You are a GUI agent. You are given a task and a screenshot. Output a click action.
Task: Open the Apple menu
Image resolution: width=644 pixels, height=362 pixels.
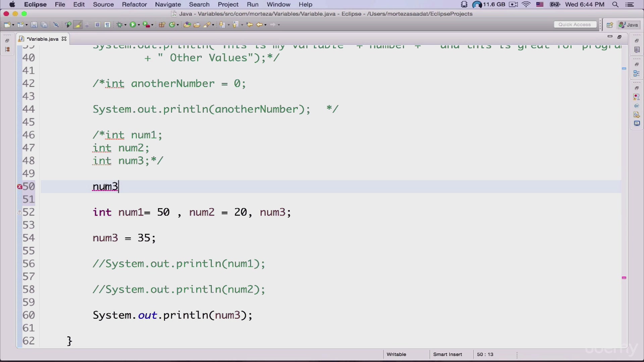point(12,4)
